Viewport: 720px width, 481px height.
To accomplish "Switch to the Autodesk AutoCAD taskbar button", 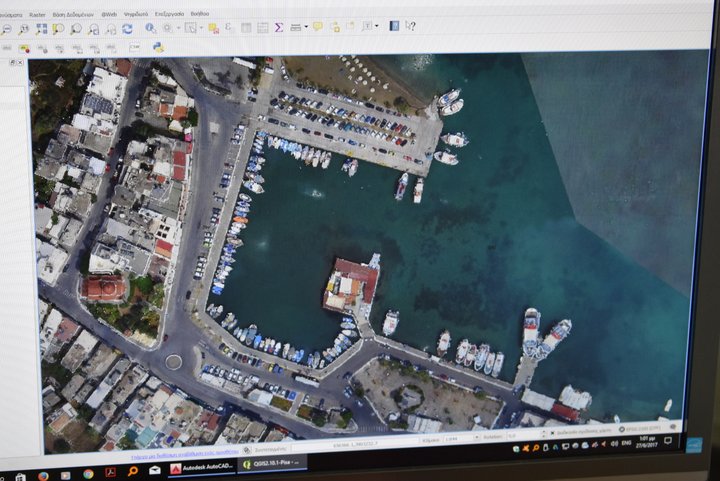I will tap(202, 468).
